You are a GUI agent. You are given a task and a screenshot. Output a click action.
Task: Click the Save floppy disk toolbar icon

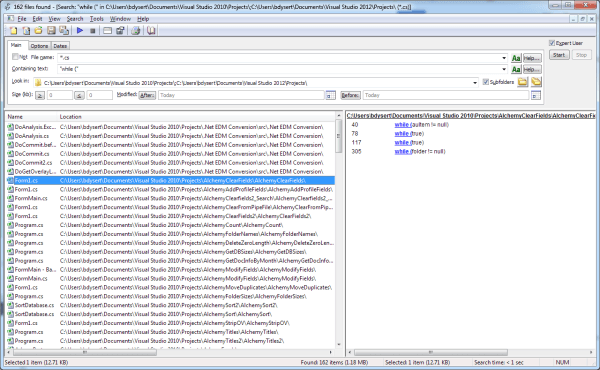[x=51, y=31]
